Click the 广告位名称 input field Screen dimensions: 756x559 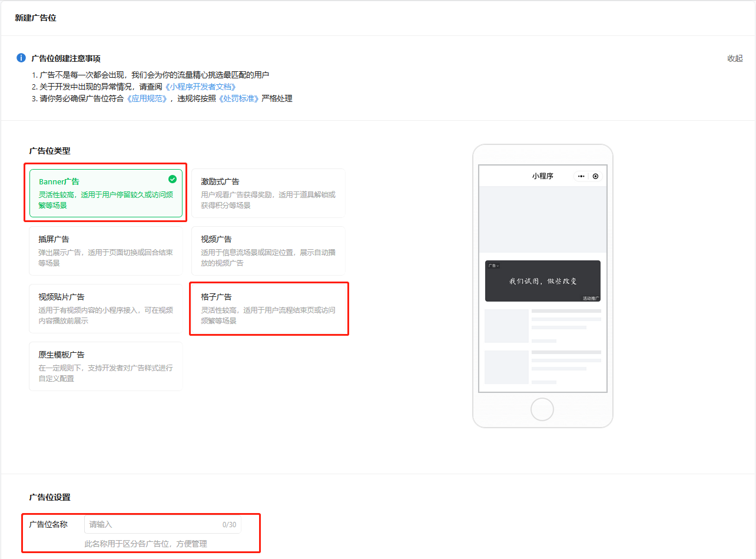tap(163, 524)
